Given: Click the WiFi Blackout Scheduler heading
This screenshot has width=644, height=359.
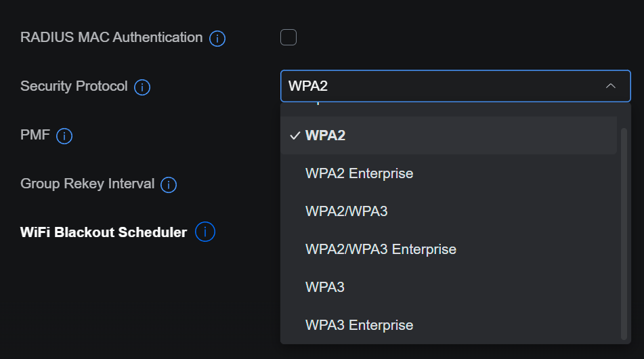Looking at the screenshot, I should [x=104, y=232].
